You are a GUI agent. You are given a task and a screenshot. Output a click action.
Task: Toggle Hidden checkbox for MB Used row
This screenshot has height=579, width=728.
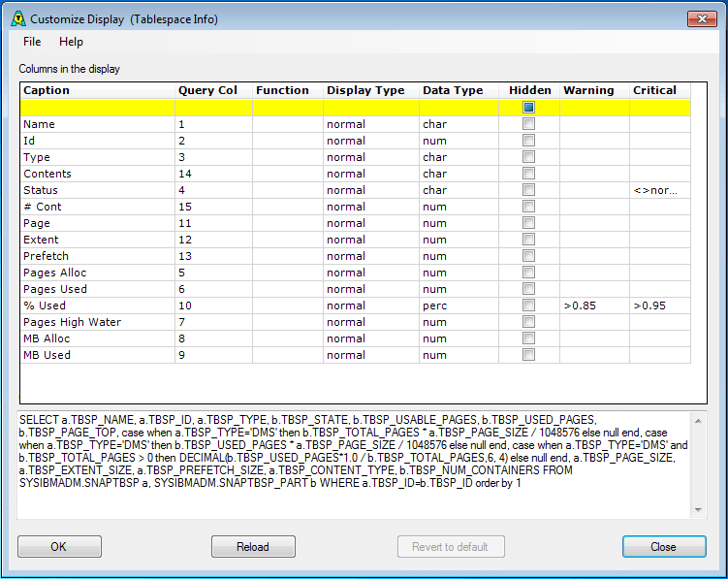pos(528,355)
